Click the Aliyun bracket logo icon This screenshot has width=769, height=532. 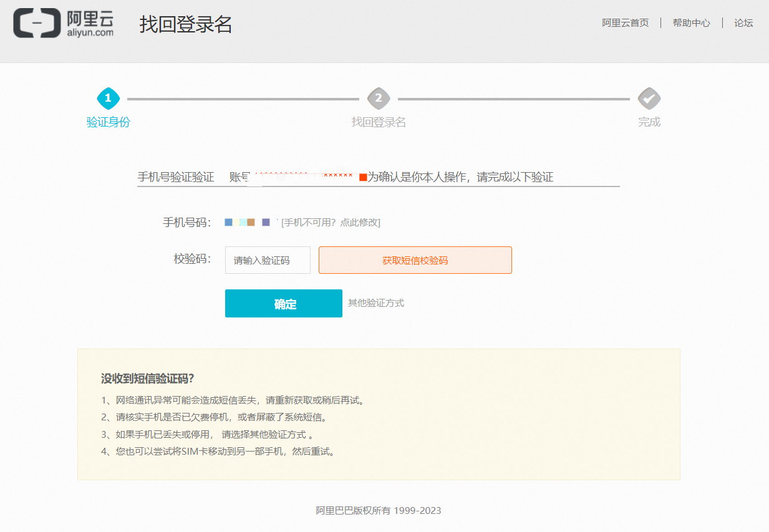36,24
